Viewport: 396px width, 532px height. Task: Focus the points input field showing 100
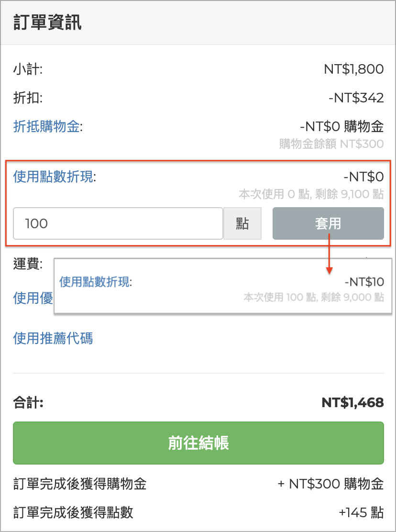pyautogui.click(x=118, y=223)
